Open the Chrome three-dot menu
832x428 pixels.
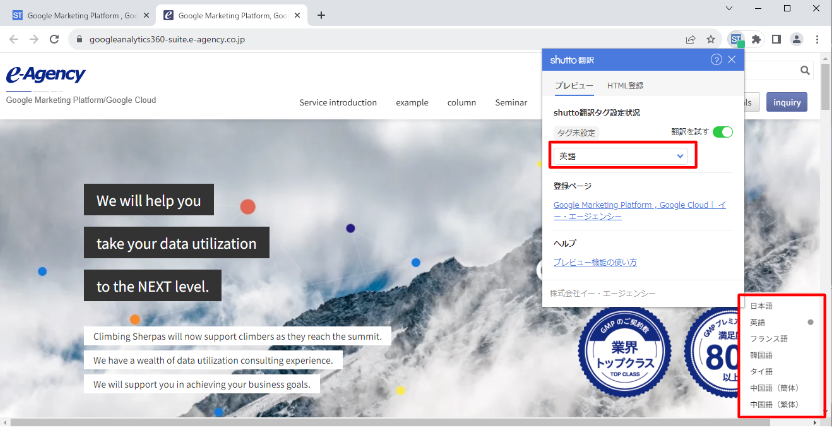point(817,39)
